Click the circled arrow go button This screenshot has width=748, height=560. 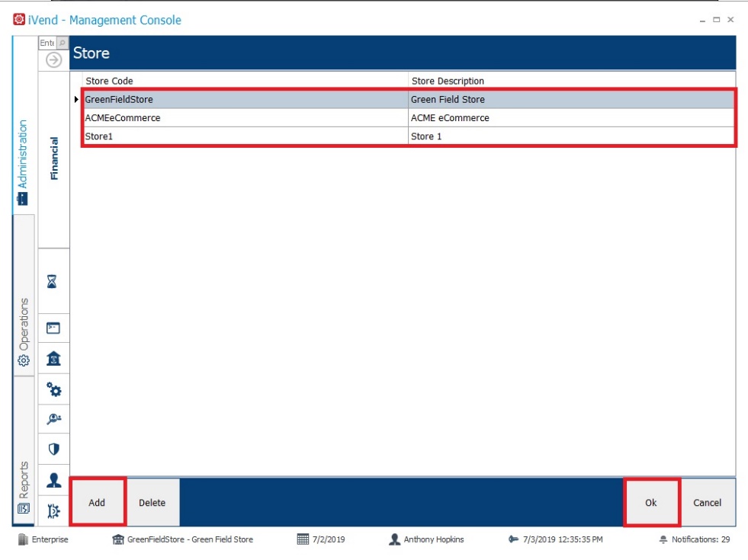click(x=54, y=60)
